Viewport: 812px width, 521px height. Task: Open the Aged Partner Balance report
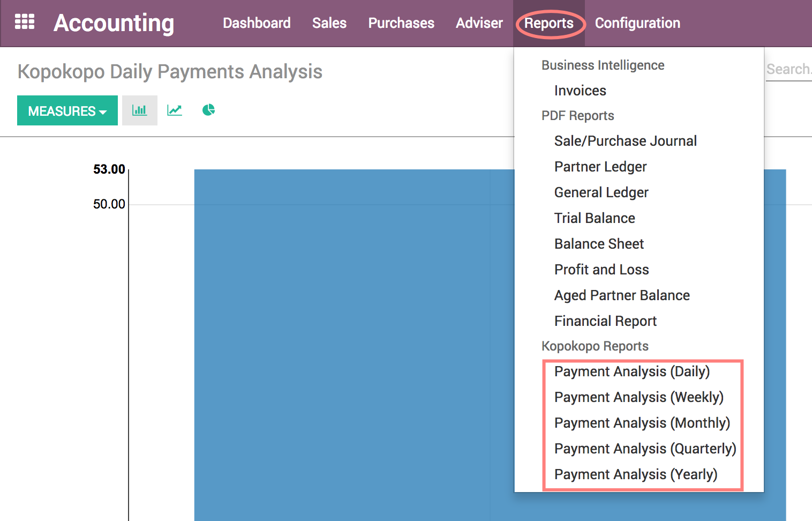tap(622, 295)
